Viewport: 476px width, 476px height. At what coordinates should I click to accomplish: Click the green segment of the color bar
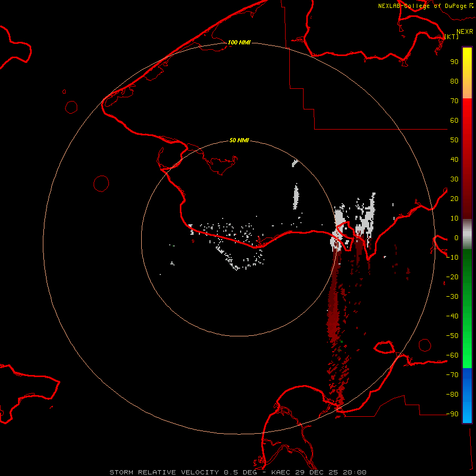[467, 309]
